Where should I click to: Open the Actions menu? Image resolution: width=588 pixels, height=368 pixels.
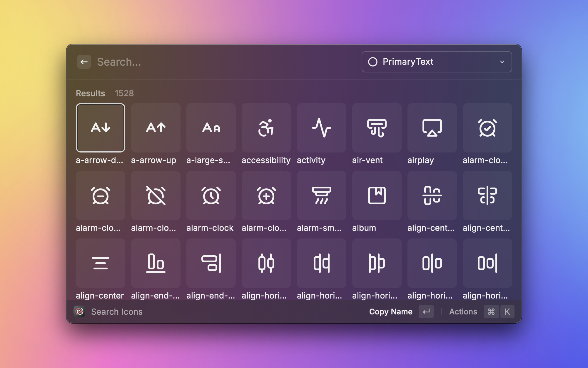point(463,312)
